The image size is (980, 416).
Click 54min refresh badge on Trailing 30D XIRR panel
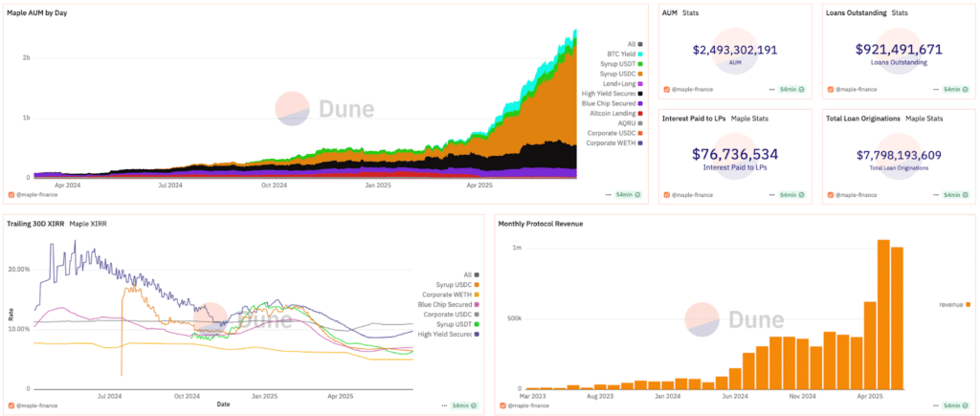point(464,405)
